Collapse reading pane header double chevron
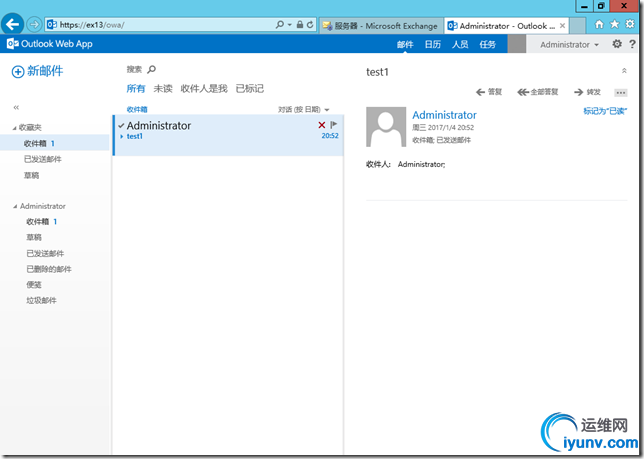 pos(624,71)
